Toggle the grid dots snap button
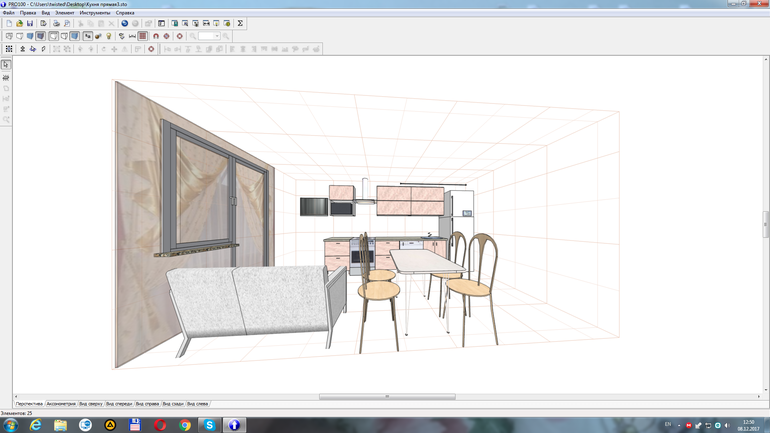 [x=9, y=49]
